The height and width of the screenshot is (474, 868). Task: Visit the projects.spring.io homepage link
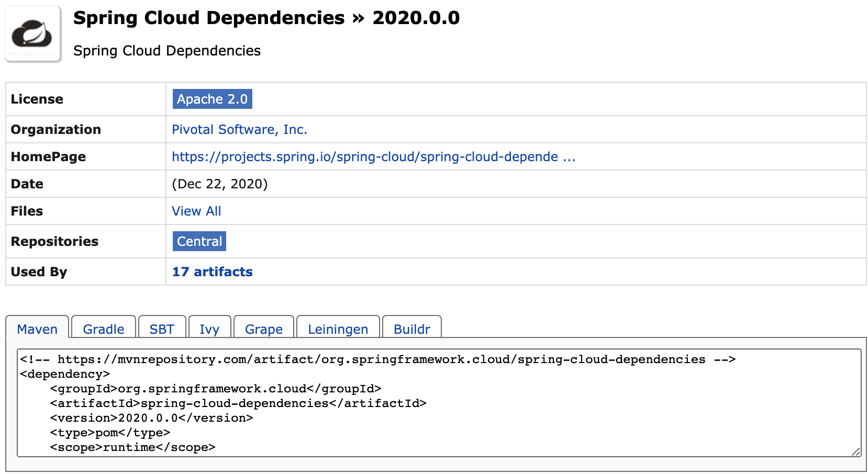[x=373, y=156]
